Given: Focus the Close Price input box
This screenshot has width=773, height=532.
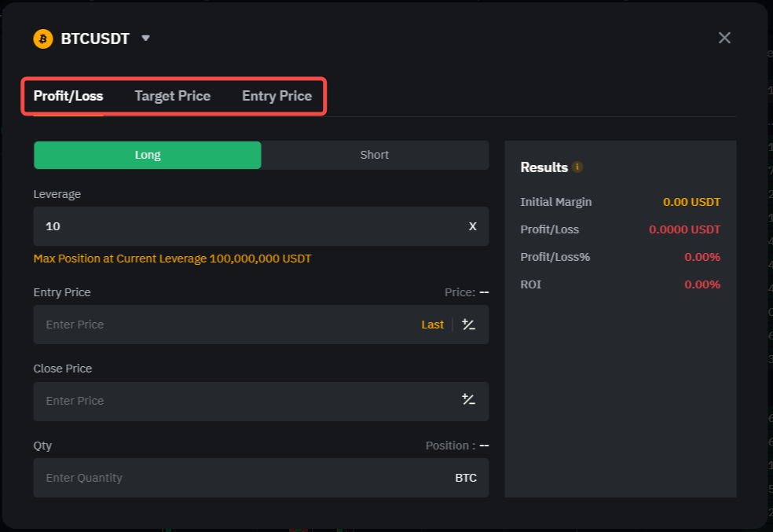Looking at the screenshot, I should point(236,401).
